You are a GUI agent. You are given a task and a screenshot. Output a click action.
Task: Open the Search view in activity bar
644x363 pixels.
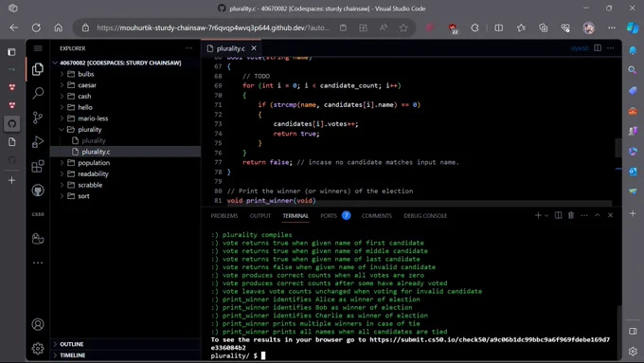click(x=38, y=93)
